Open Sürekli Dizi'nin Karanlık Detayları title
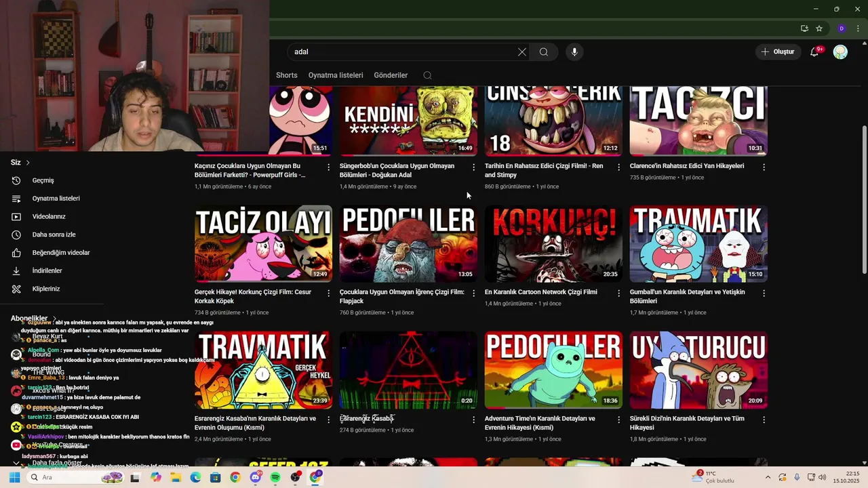This screenshot has height=488, width=868. 687,423
